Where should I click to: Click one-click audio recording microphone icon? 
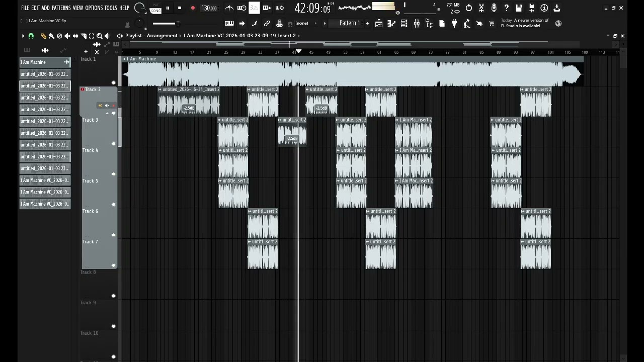pyautogui.click(x=494, y=8)
